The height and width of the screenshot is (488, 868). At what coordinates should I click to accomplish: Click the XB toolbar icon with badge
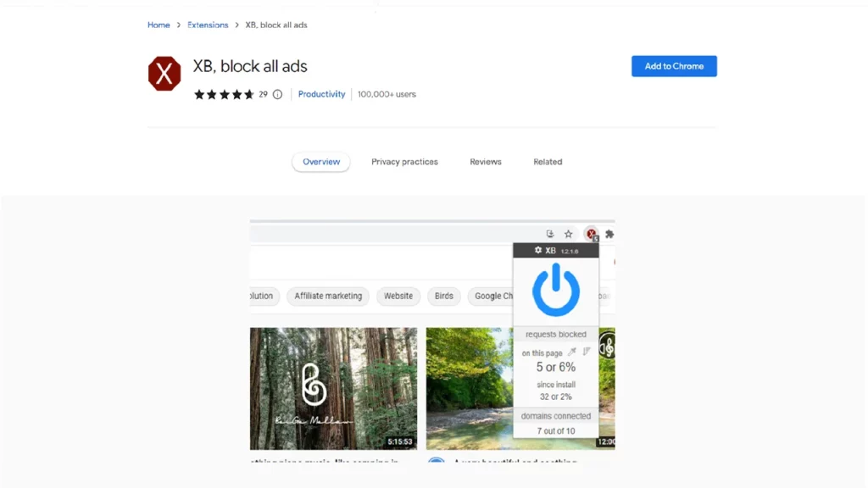592,235
